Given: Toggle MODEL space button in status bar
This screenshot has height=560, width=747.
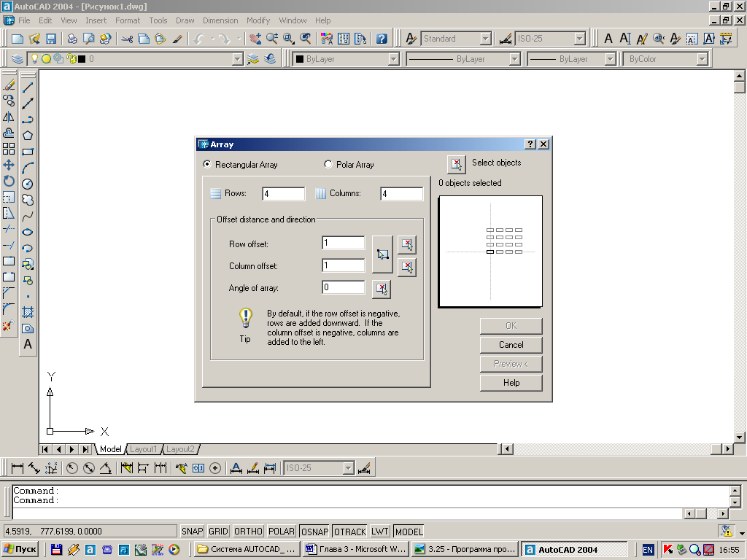Looking at the screenshot, I should tap(409, 532).
